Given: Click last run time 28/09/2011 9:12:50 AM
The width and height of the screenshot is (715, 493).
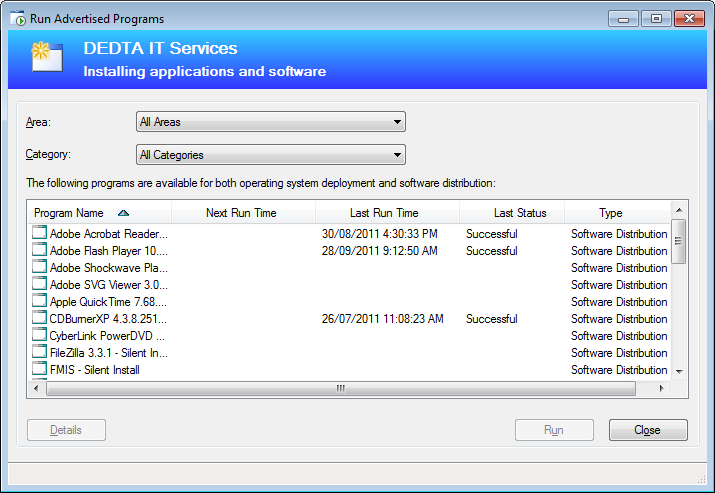Looking at the screenshot, I should point(379,251).
